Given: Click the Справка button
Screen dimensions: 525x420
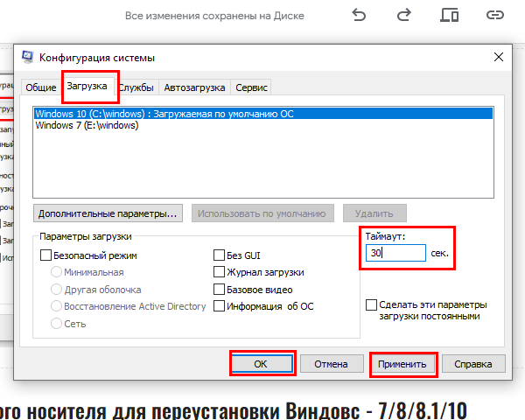Looking at the screenshot, I should (473, 364).
